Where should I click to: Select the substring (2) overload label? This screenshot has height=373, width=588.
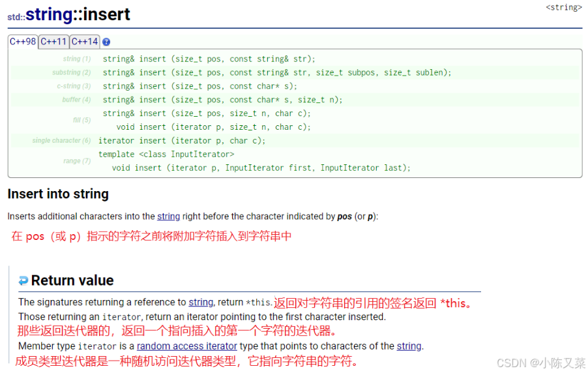72,72
